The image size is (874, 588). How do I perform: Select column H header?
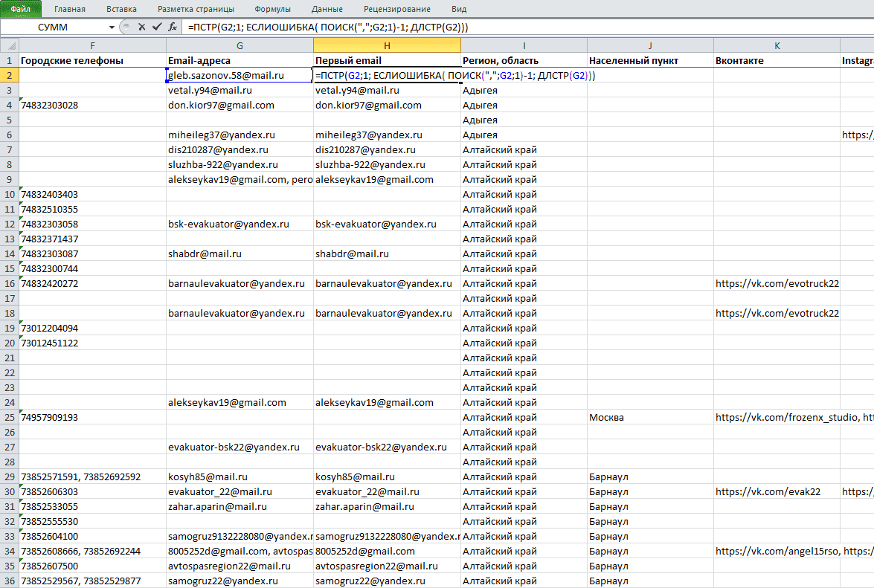point(387,45)
